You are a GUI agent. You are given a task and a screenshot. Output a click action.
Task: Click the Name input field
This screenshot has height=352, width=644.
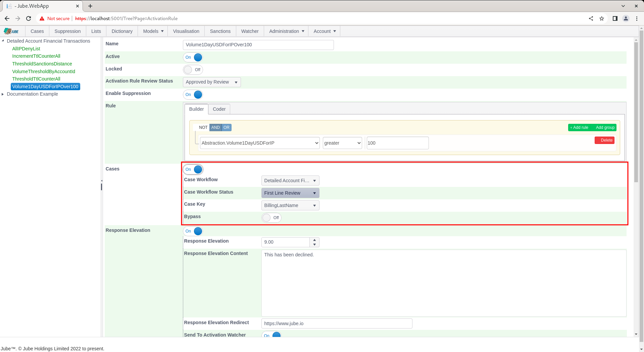(258, 45)
